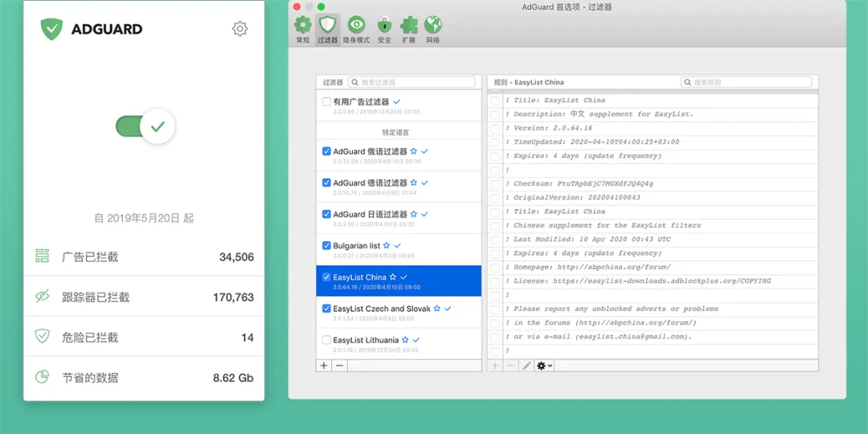This screenshot has height=434, width=868.
Task: Select the '! Homepage: http://abpchina.org/forum/' rule
Action: [653, 267]
